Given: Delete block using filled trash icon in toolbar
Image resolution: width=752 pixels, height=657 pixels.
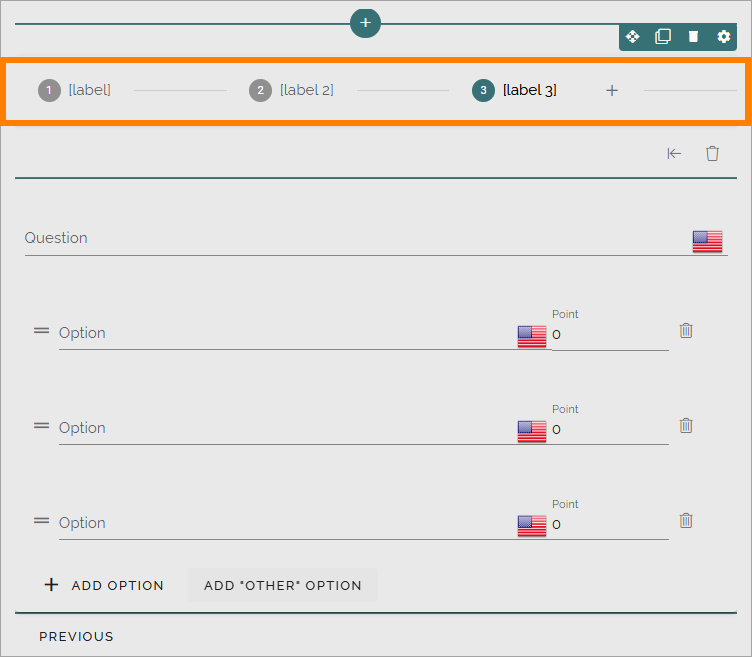Looking at the screenshot, I should pyautogui.click(x=693, y=36).
